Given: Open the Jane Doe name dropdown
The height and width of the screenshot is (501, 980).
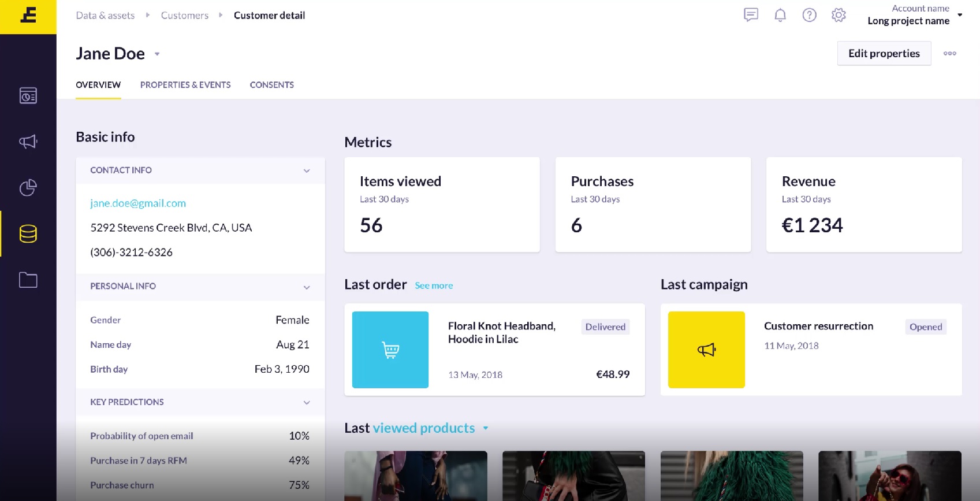Looking at the screenshot, I should pos(157,54).
